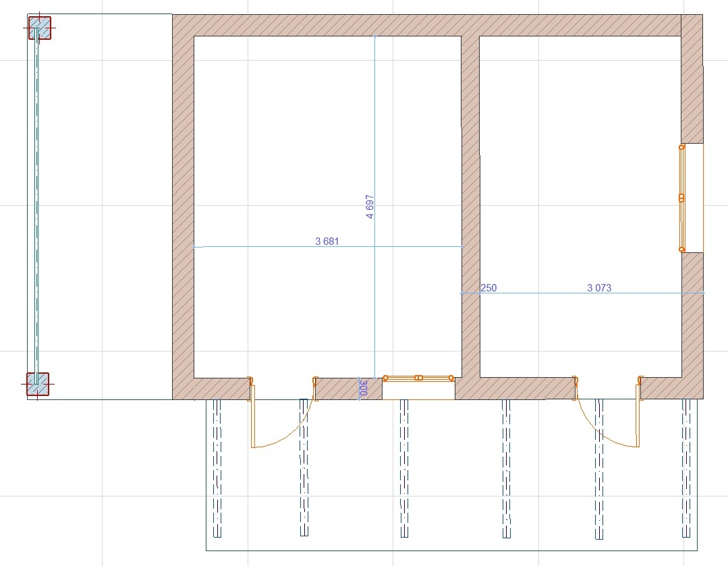
Task: Select the bottom-left red column
Action: (x=38, y=384)
